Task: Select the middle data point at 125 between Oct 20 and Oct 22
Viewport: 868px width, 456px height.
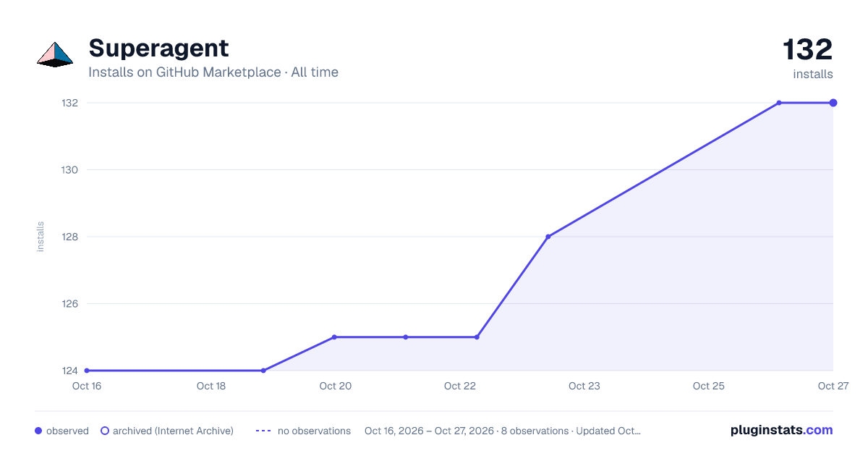Action: click(x=406, y=337)
